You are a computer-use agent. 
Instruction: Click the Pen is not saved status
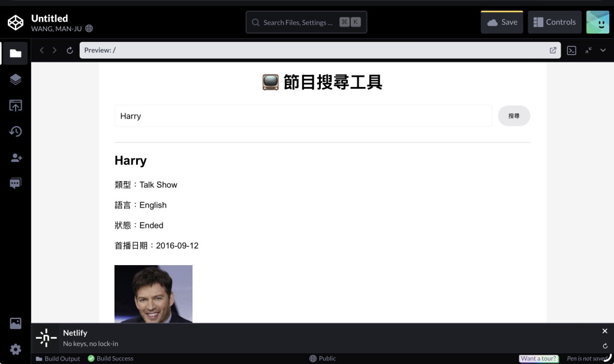(587, 359)
